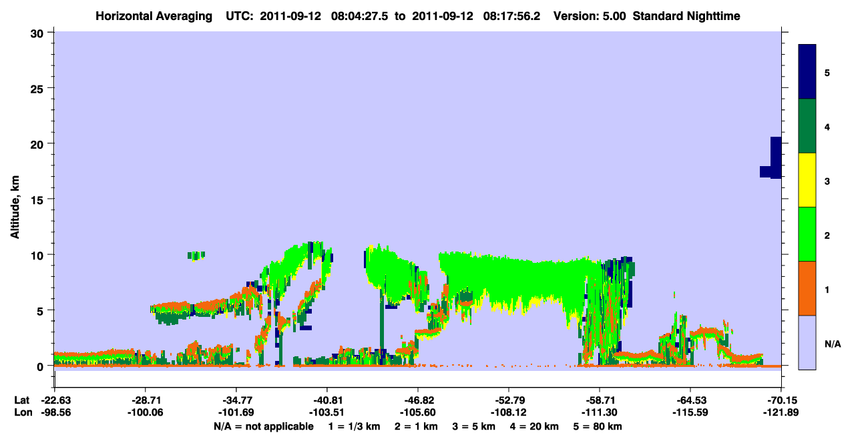
Task: Click latitude value -58.71
Action: (x=599, y=400)
